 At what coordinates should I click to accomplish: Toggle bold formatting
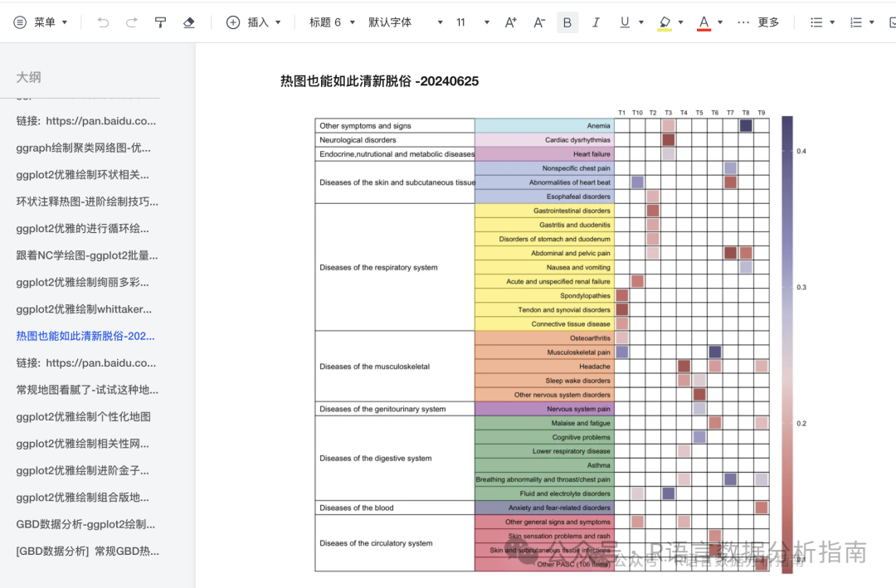(567, 22)
